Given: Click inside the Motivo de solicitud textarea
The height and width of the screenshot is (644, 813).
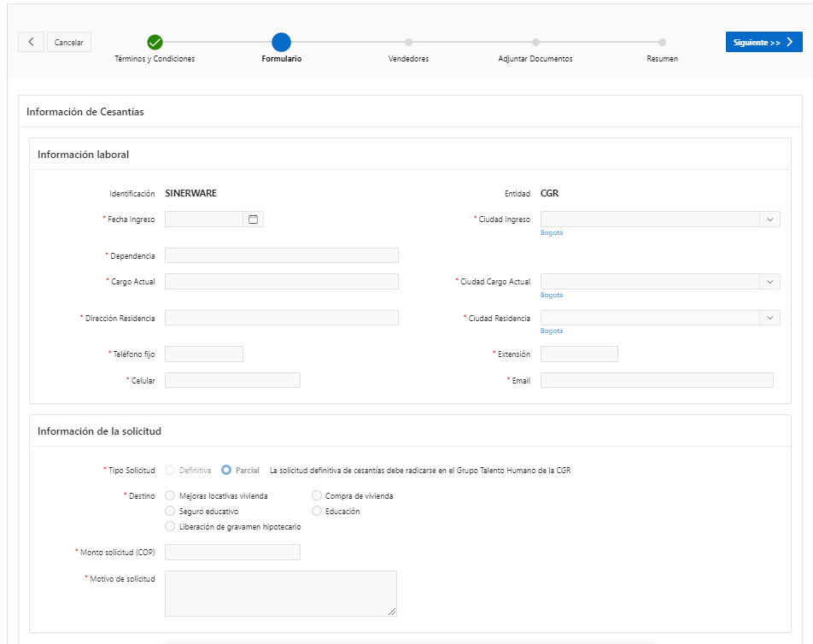Looking at the screenshot, I should click(x=280, y=594).
